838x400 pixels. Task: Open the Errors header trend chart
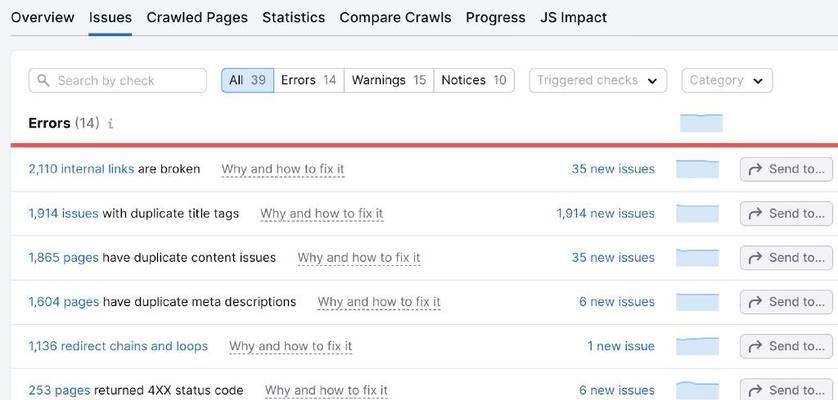pos(701,123)
